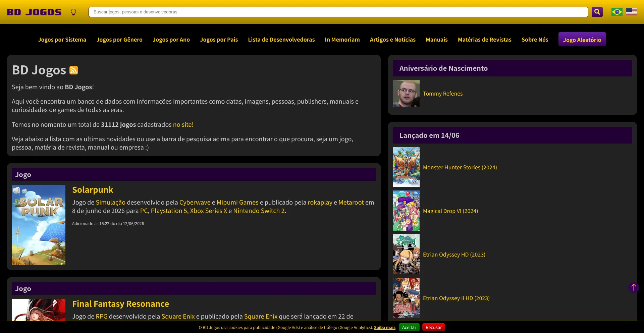Click the BD Jogos logo
Screen dimensions: 644x333
(34, 12)
